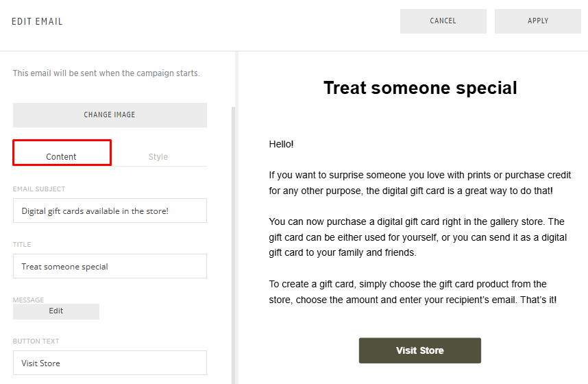Click the paragraph starting "You can now purchase"
The height and width of the screenshot is (384, 588).
tap(417, 237)
